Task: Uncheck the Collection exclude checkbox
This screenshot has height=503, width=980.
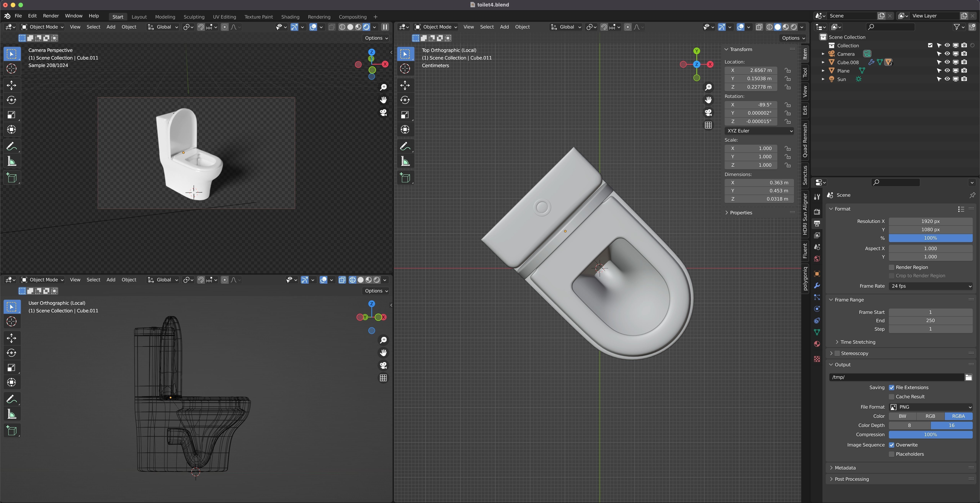Action: click(930, 45)
